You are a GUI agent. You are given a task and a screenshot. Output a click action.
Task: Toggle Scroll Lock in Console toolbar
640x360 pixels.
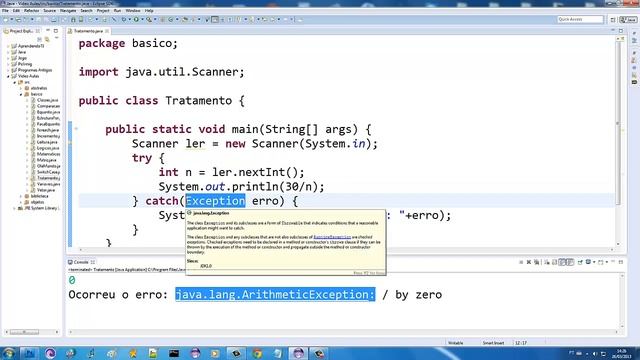554,262
